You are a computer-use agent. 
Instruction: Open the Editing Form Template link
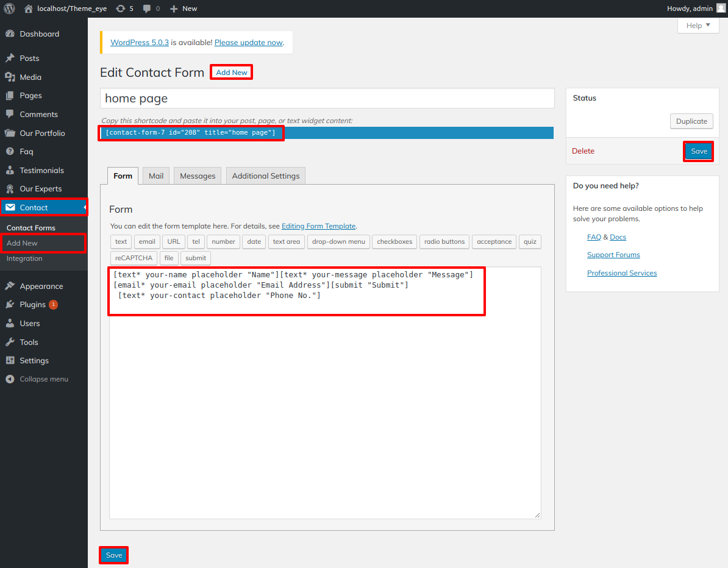click(318, 226)
